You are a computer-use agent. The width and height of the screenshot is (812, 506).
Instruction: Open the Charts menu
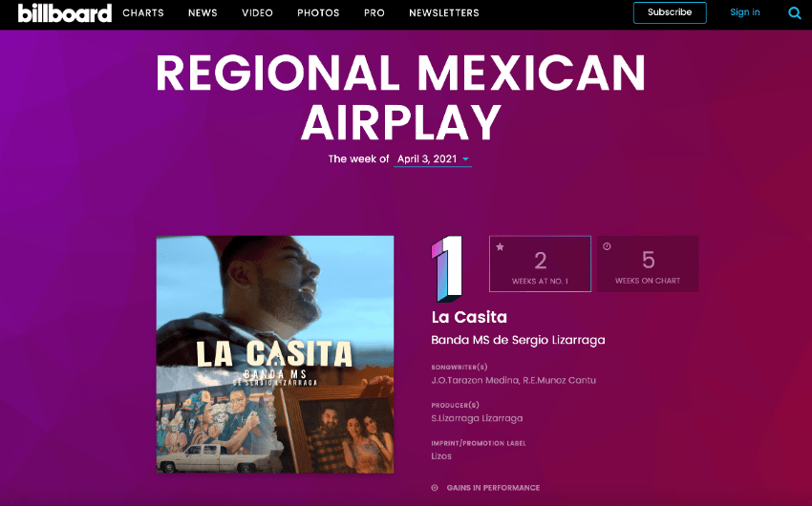coord(143,13)
